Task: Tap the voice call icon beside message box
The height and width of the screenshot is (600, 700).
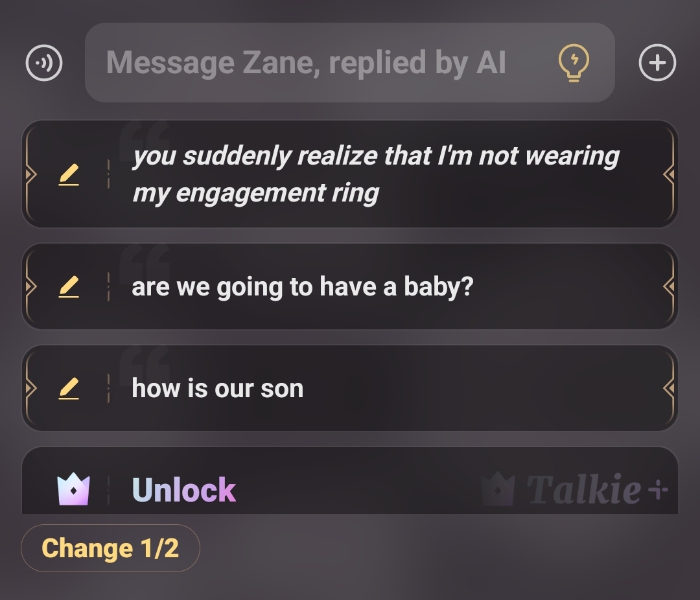Action: [x=44, y=63]
